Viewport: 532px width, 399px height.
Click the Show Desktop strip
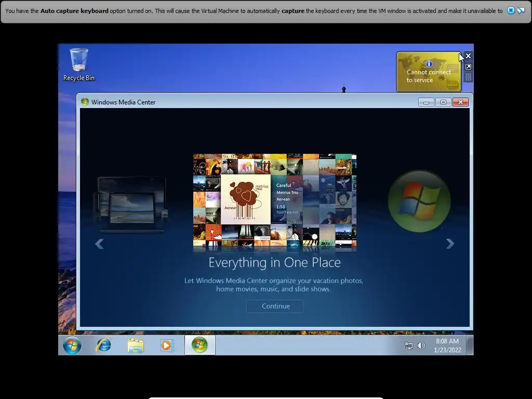470,345
